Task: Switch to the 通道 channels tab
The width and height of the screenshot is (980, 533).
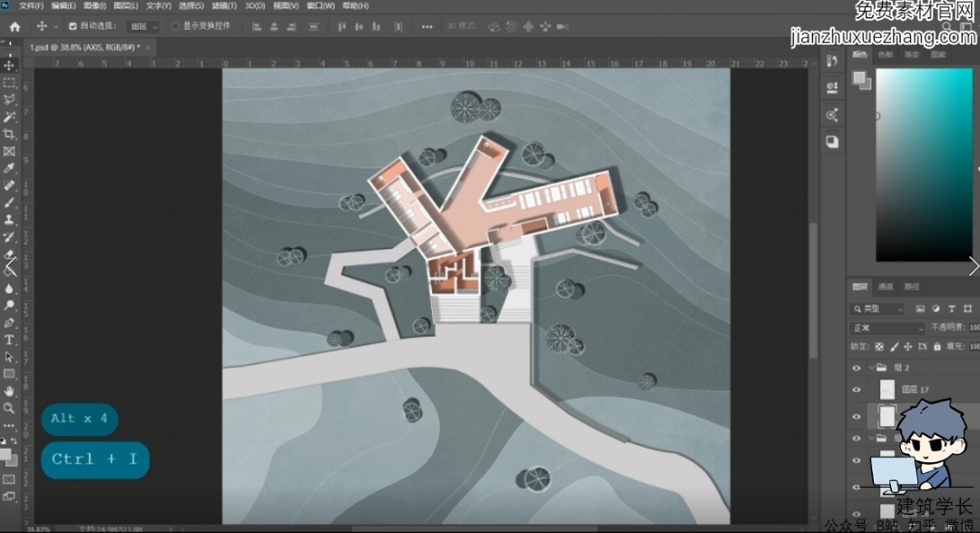Action: tap(886, 287)
